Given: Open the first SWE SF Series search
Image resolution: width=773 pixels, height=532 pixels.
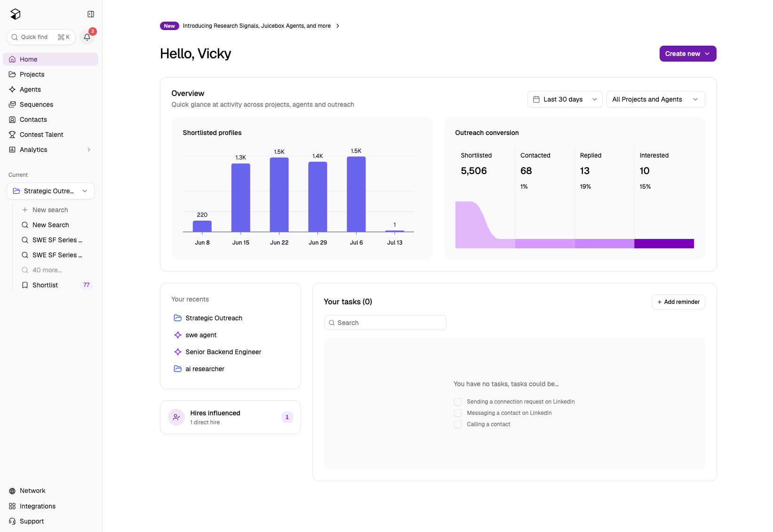Looking at the screenshot, I should click(x=56, y=240).
